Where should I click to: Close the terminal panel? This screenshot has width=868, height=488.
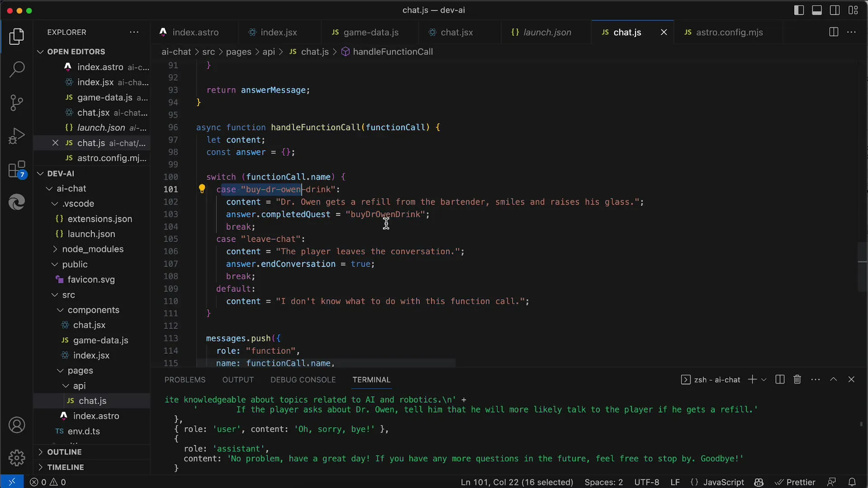tap(851, 379)
